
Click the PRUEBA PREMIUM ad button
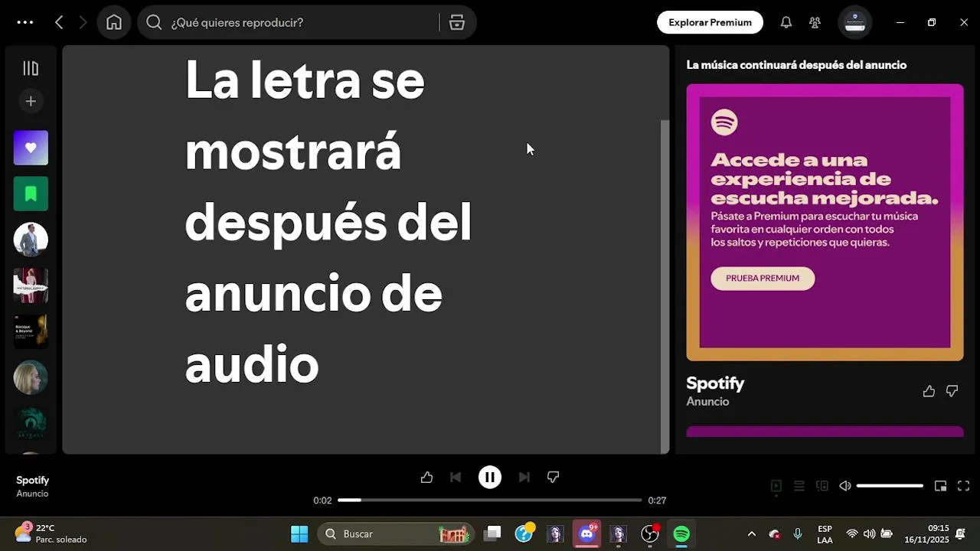pyautogui.click(x=763, y=278)
